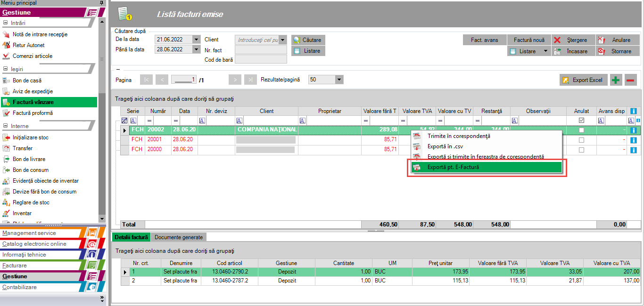Collapse the Interne section

(6, 126)
